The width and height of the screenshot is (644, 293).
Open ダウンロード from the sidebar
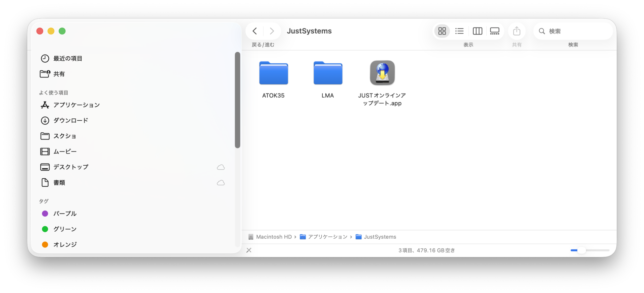point(71,120)
